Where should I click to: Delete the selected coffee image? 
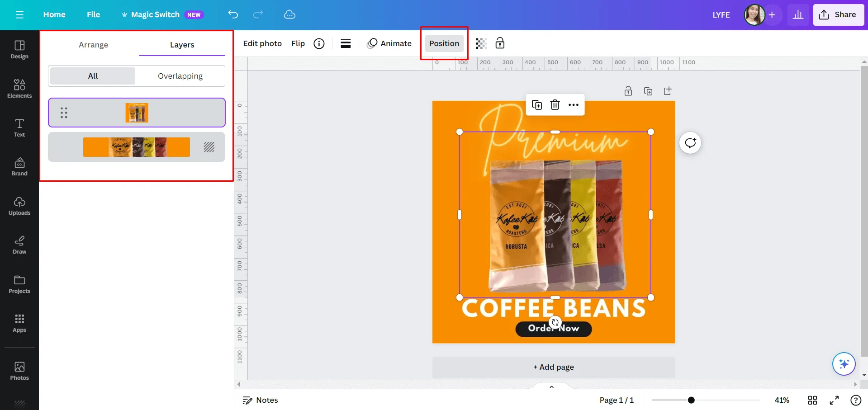pyautogui.click(x=555, y=104)
